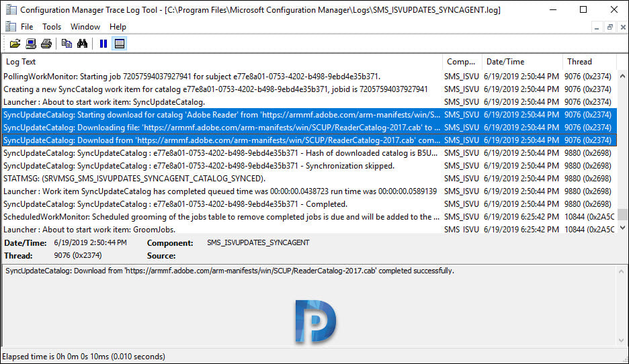This screenshot has width=629, height=364.
Task: Click the Open log file toolbar icon
Action: [x=15, y=44]
